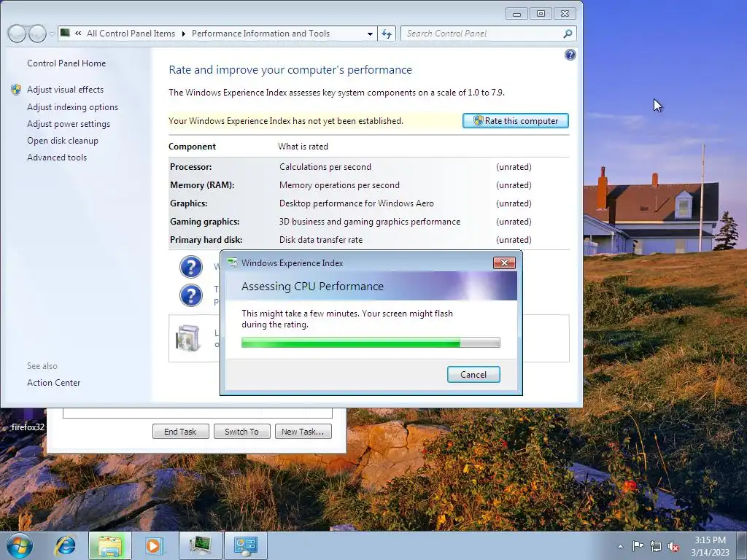Image resolution: width=747 pixels, height=560 pixels.
Task: Expand arrow after All Control Panel Items
Action: [183, 34]
